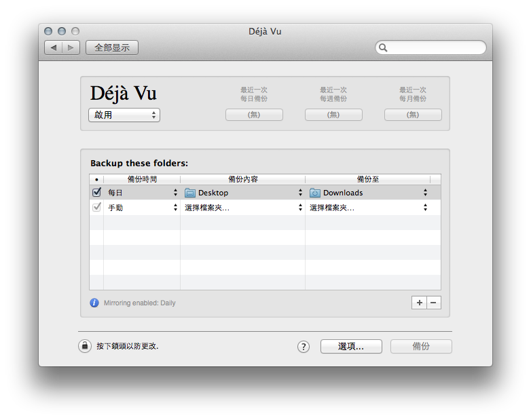Click the back navigation arrow

pos(54,47)
